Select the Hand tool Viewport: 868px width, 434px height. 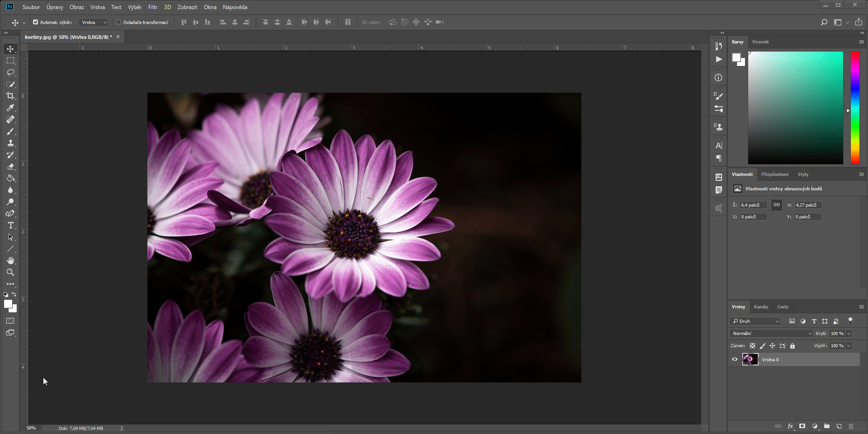pos(10,260)
